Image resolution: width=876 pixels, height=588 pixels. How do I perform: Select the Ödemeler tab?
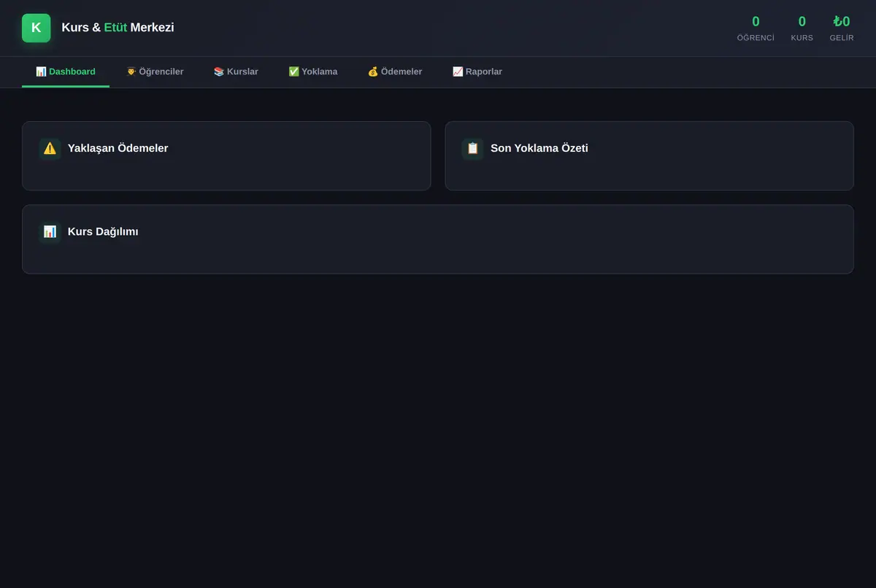395,71
